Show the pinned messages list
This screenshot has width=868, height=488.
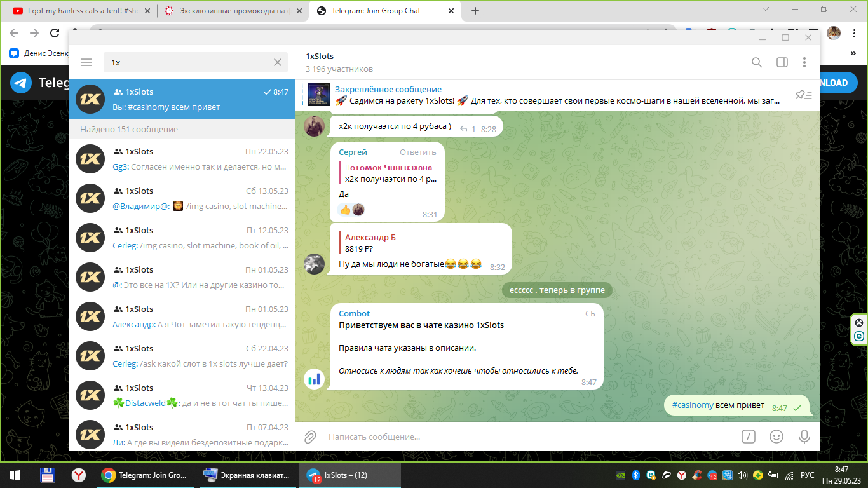(x=804, y=95)
